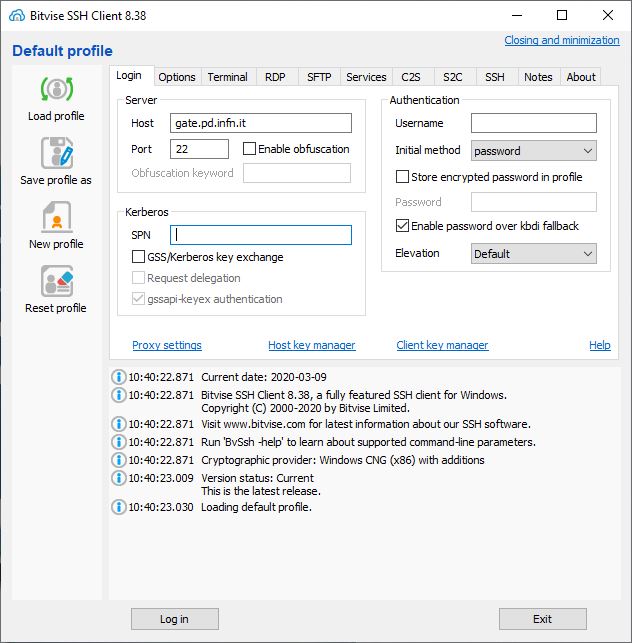
Task: Switch to the SSH tab
Action: (495, 77)
